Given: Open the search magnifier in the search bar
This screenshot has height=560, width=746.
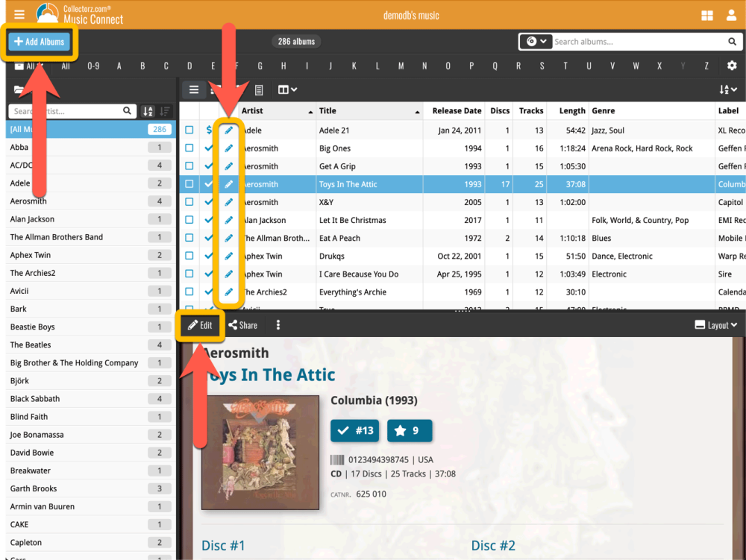Looking at the screenshot, I should 730,41.
